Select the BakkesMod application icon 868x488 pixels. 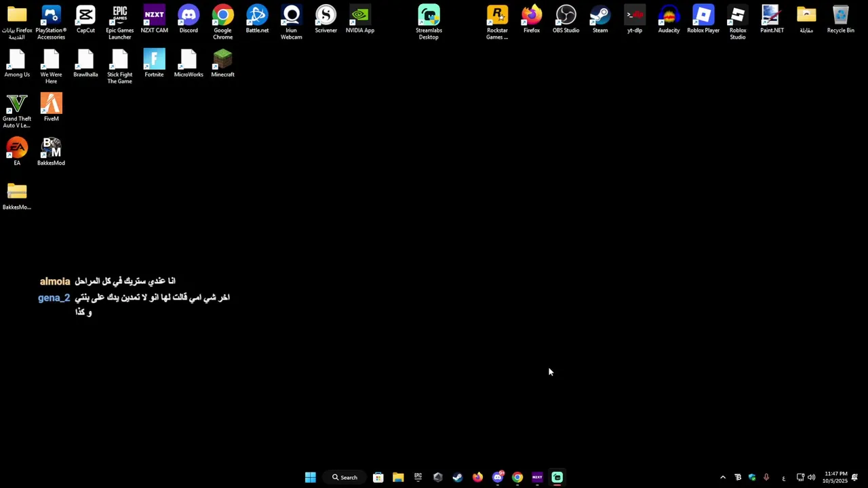(x=51, y=152)
